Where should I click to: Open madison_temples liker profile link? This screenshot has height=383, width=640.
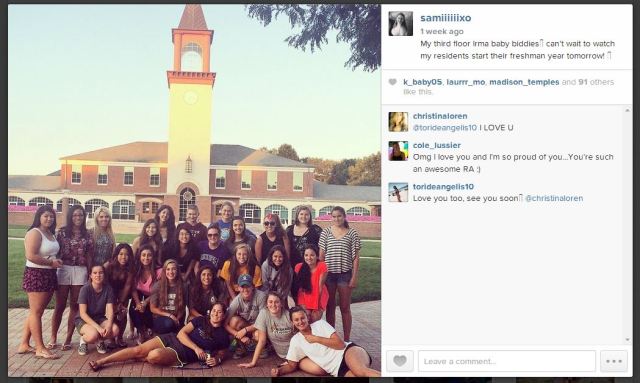pos(524,82)
